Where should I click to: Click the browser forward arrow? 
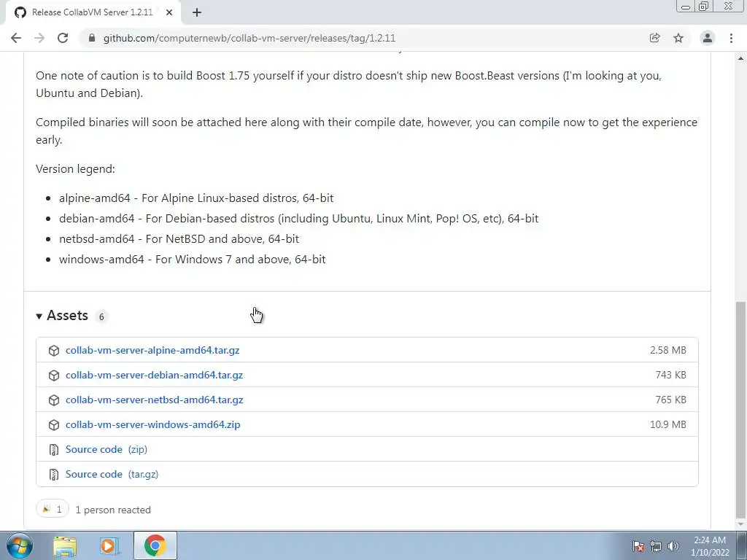point(39,38)
